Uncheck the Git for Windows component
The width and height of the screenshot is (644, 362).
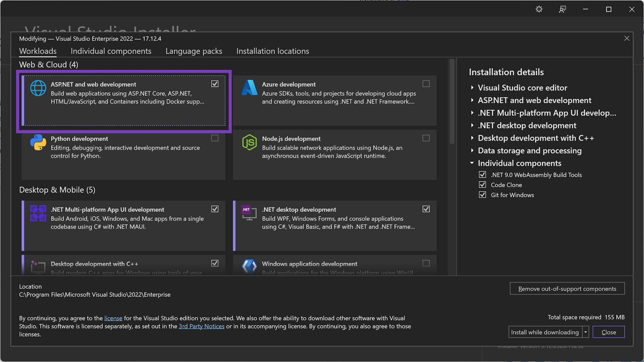[x=482, y=195]
